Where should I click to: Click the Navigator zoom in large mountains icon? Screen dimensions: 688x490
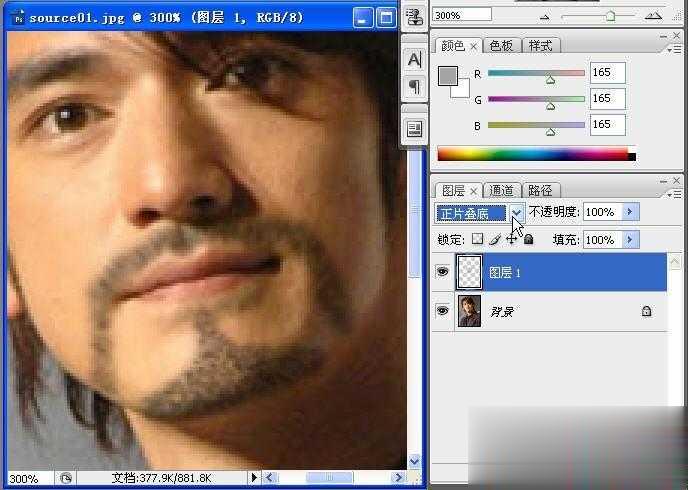coord(653,16)
